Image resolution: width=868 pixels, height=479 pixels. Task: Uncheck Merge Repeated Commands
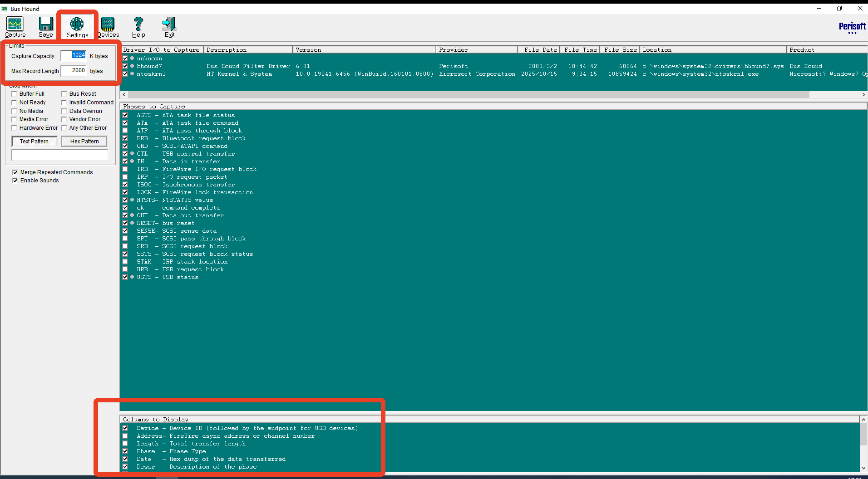(x=15, y=172)
